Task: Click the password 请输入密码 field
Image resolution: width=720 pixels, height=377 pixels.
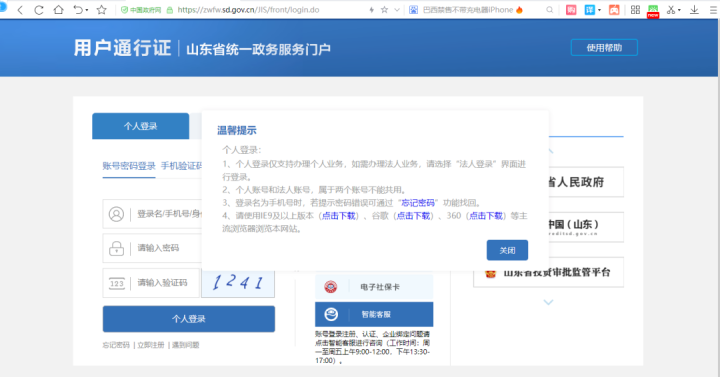Action: [x=152, y=248]
